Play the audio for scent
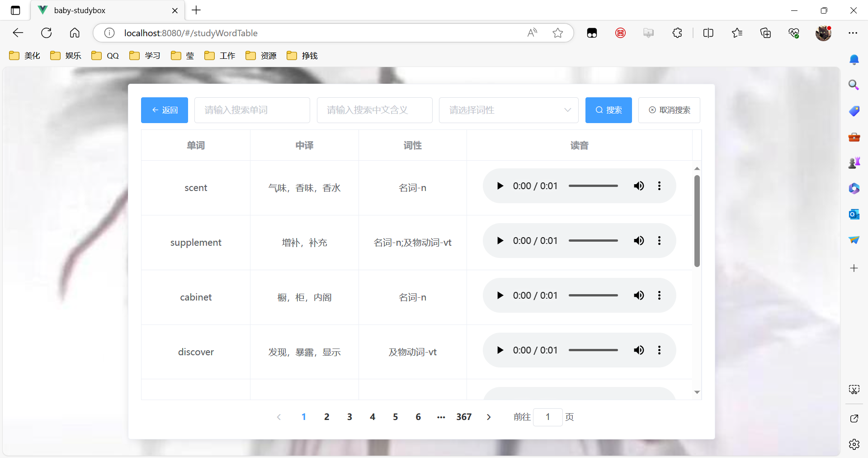 (x=500, y=186)
